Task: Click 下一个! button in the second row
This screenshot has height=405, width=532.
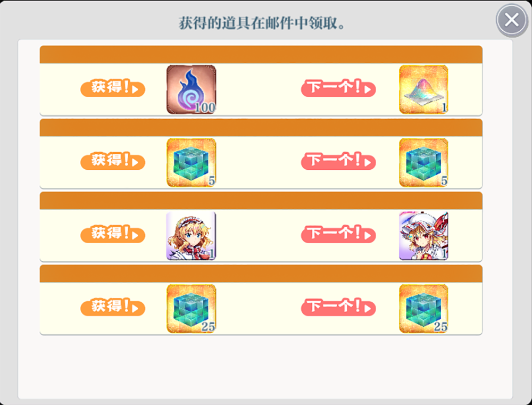Action: (x=338, y=161)
